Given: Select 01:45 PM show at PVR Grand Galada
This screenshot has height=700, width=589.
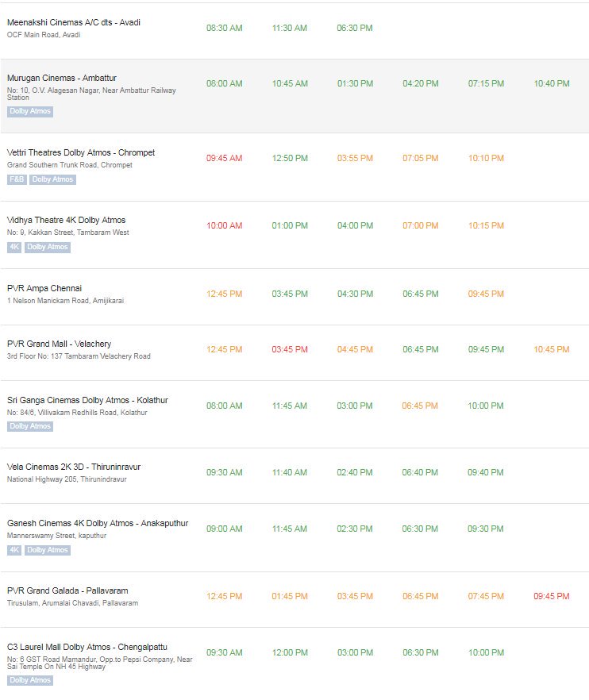Looking at the screenshot, I should (x=290, y=596).
